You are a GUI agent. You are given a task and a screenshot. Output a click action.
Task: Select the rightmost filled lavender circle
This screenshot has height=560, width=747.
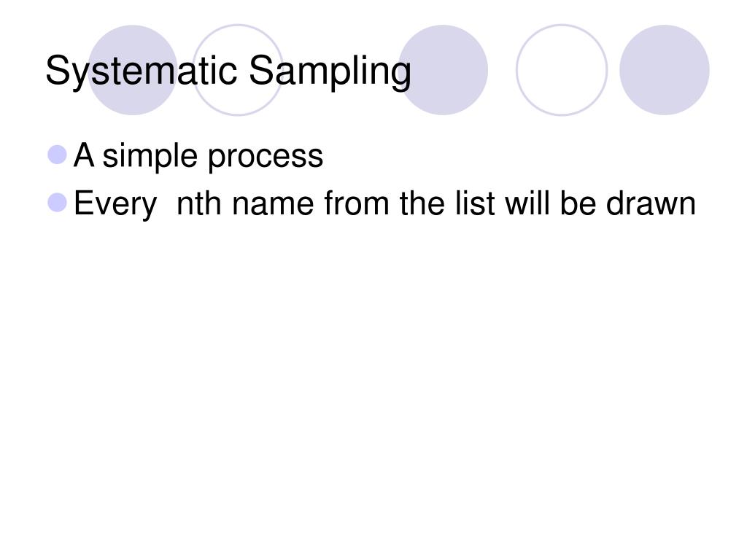[x=664, y=70]
